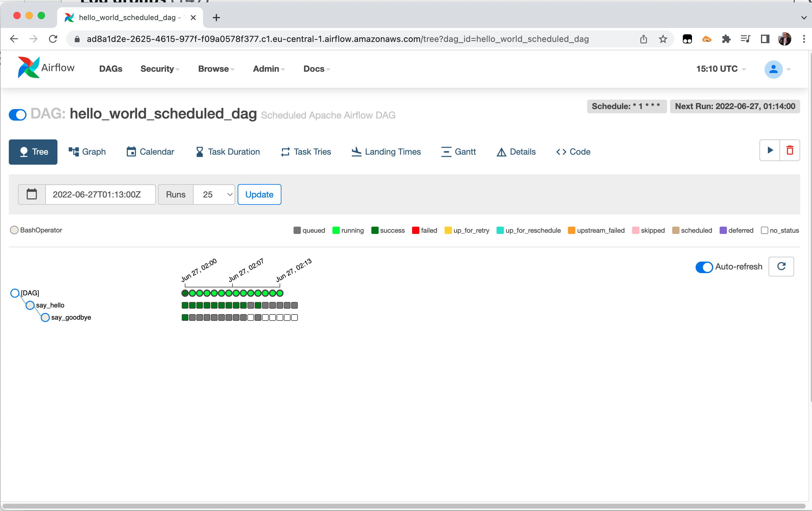Bookmark the page with the star icon

[x=662, y=39]
